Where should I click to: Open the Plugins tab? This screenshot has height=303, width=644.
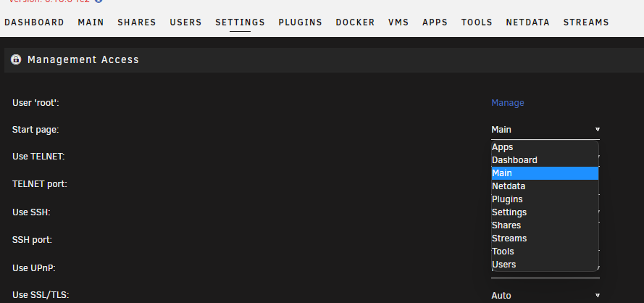click(x=300, y=22)
